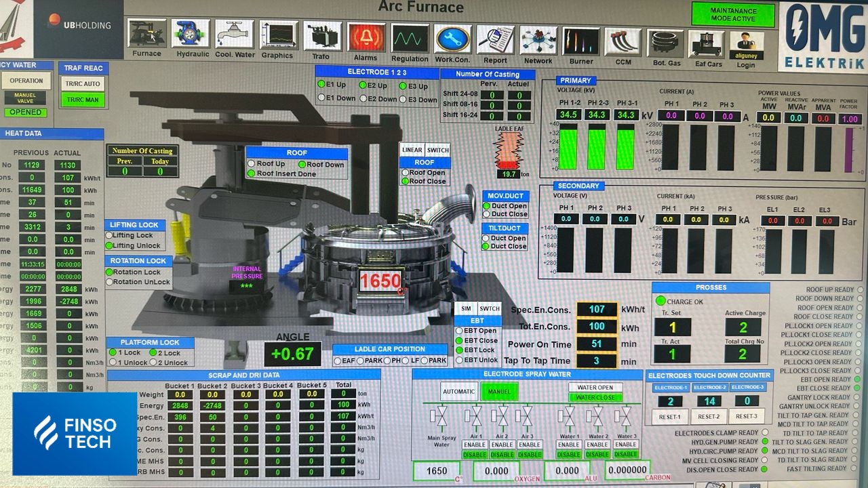Select the E1 Down radio button

[x=322, y=98]
